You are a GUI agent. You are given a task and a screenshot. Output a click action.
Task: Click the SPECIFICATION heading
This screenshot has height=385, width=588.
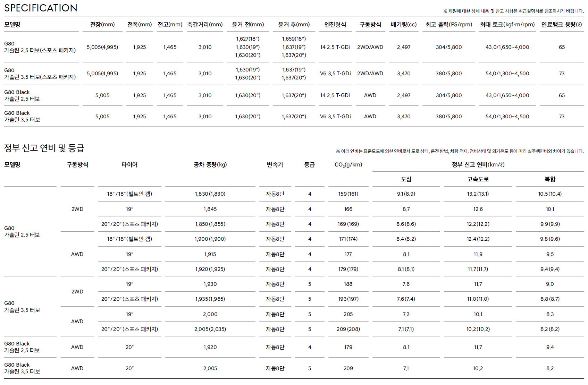click(x=41, y=8)
